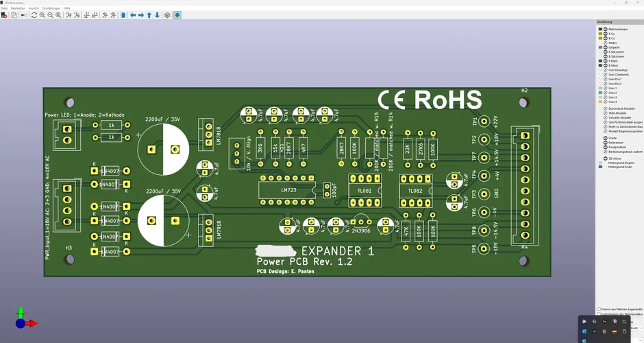The height and width of the screenshot is (343, 644).
Task: Show Durchsteck-Modelle 3D models
Action: (606, 108)
